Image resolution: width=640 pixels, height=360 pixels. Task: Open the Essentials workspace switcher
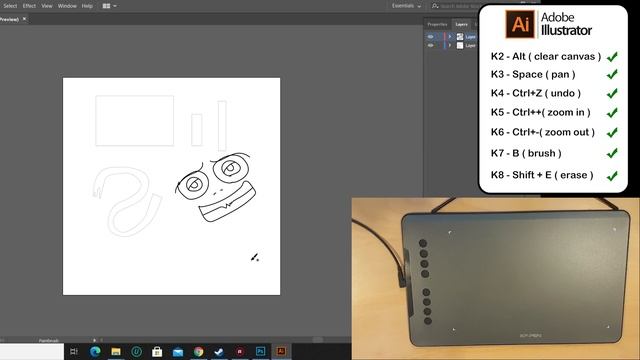pyautogui.click(x=406, y=6)
